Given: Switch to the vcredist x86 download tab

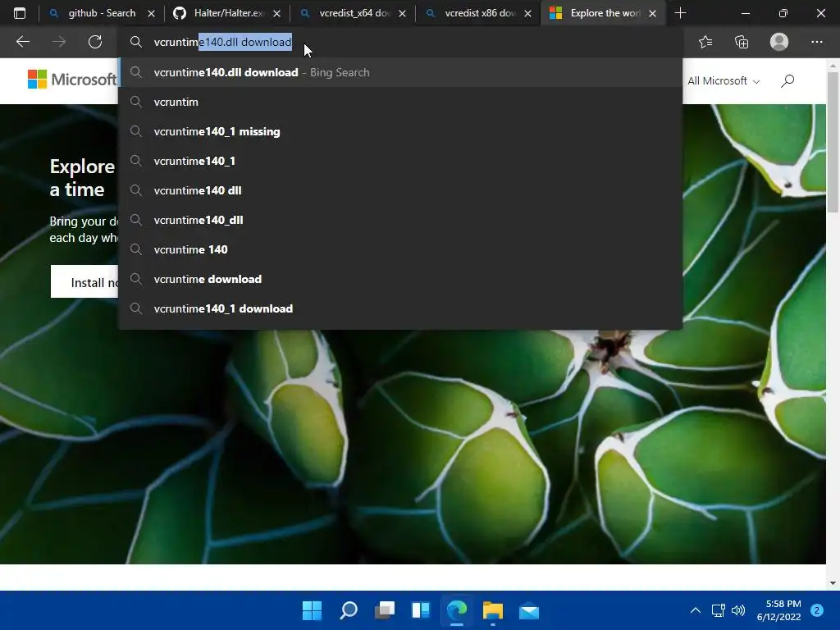Looking at the screenshot, I should (478, 13).
